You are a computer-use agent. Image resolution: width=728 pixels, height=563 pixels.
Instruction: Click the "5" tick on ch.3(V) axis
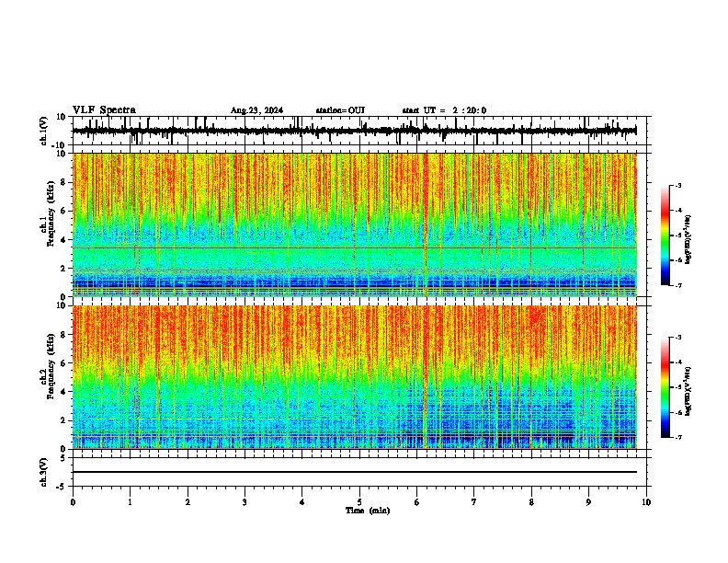[63, 458]
